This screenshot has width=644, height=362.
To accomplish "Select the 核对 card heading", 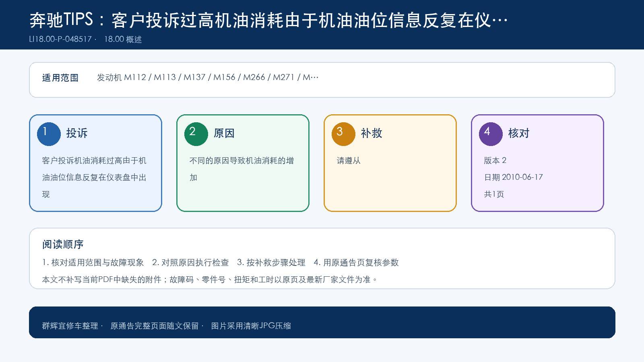I will (x=519, y=133).
